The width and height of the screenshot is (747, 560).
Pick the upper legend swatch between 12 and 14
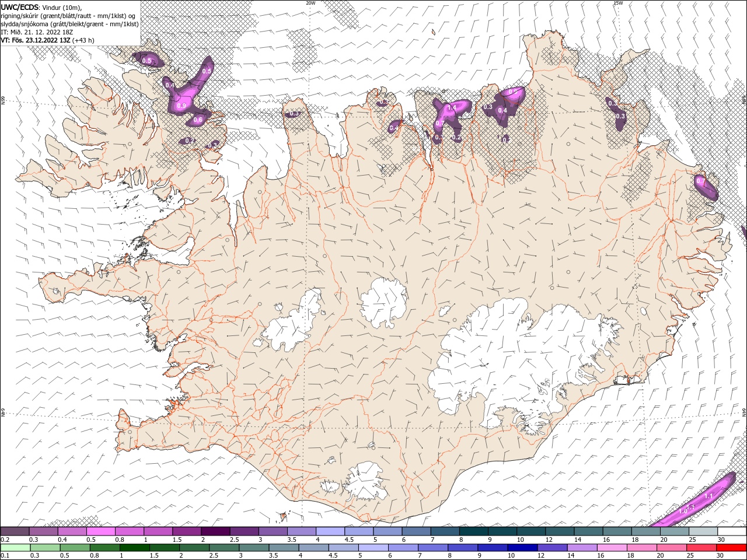(x=560, y=531)
